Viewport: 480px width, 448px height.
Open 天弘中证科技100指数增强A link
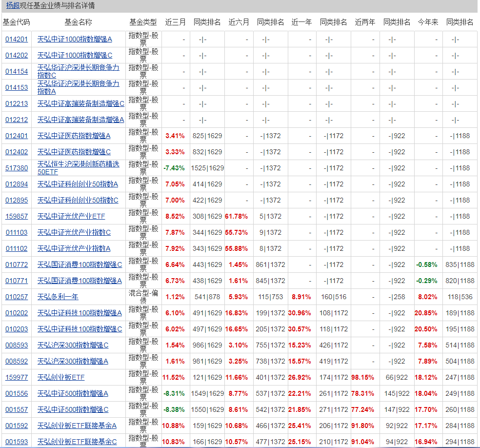coord(80,313)
